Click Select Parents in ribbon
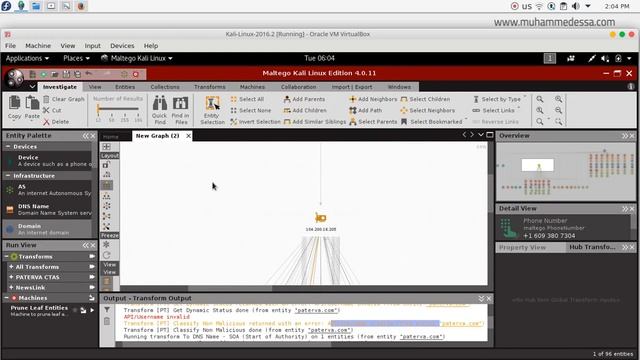This screenshot has width=640, height=360. (x=373, y=122)
